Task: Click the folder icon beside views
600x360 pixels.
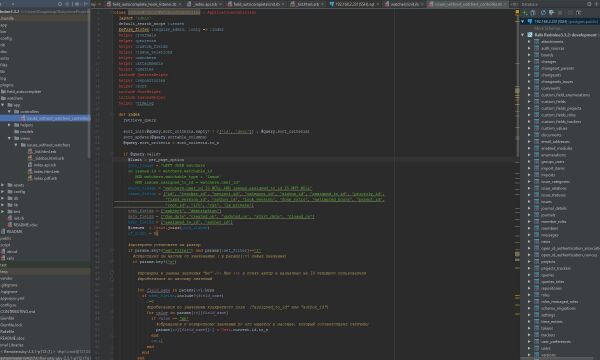Action: [x=16, y=138]
